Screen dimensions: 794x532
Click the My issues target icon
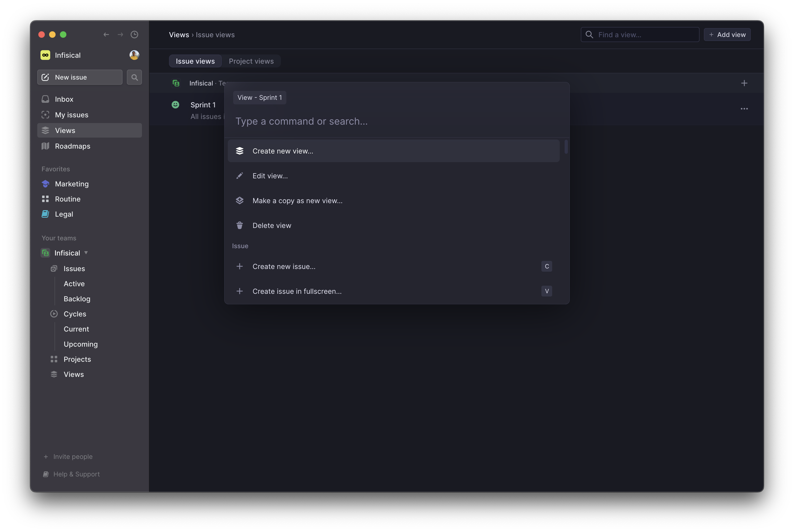(x=45, y=115)
